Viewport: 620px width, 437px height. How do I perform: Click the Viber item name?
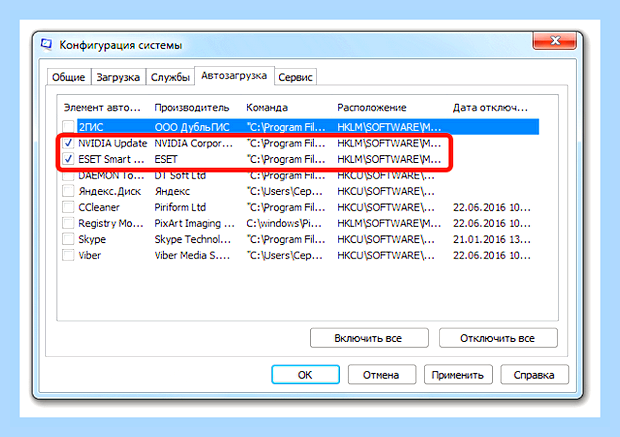[x=90, y=255]
